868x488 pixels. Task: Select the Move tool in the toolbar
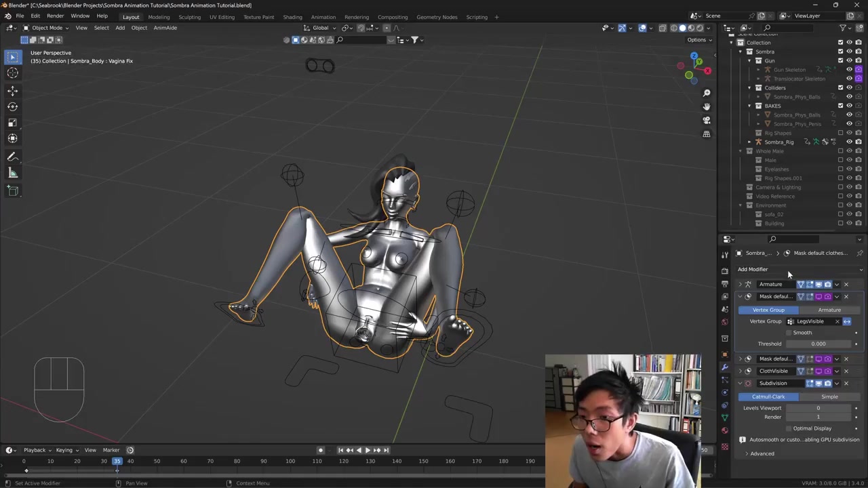point(12,90)
